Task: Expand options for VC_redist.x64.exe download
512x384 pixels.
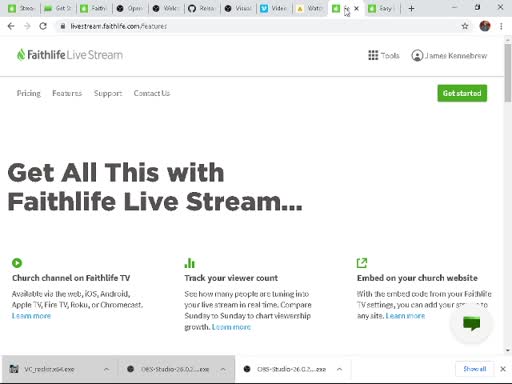Action: [106, 369]
